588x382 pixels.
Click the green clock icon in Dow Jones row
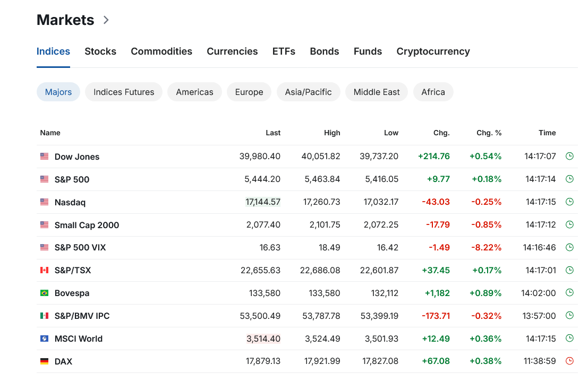point(569,157)
